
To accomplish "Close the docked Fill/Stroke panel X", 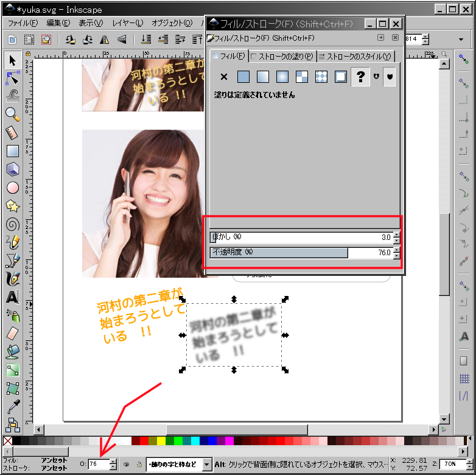I will [395, 37].
